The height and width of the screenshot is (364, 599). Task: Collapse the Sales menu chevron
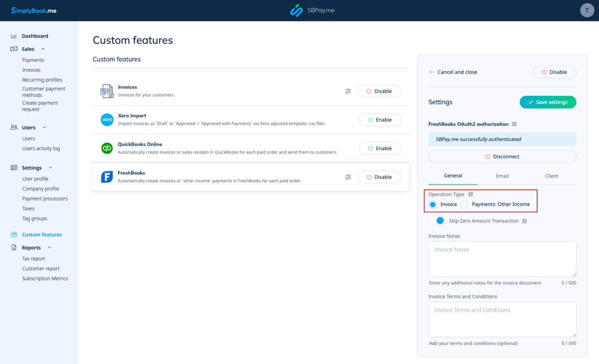tap(43, 49)
